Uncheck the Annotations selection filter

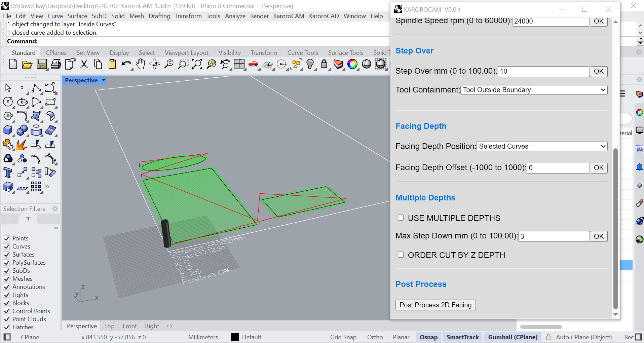6,287
